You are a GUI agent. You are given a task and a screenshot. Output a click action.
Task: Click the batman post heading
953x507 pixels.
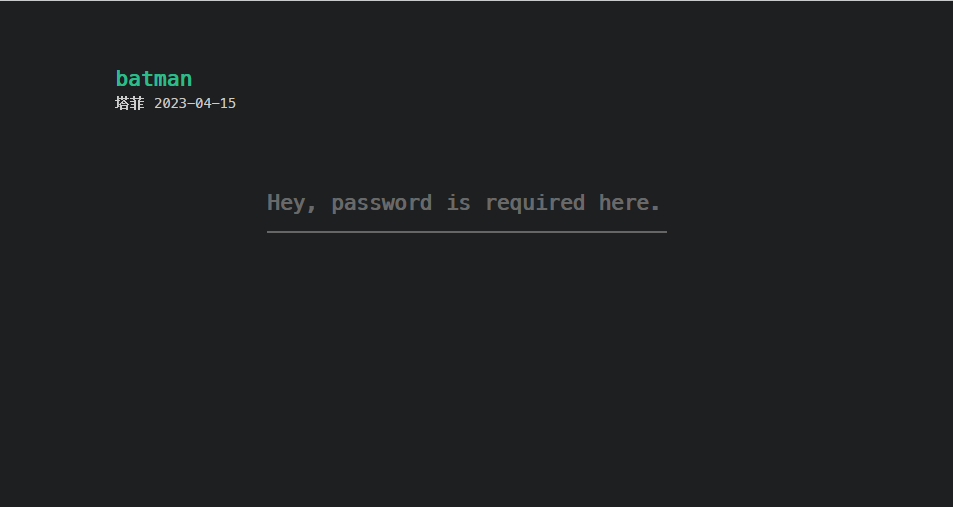[x=154, y=78]
